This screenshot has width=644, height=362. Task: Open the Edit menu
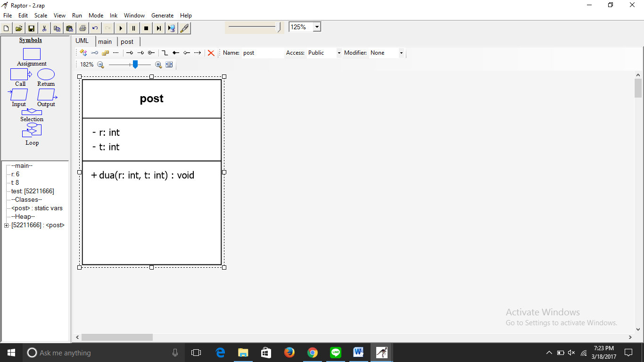[23, 16]
